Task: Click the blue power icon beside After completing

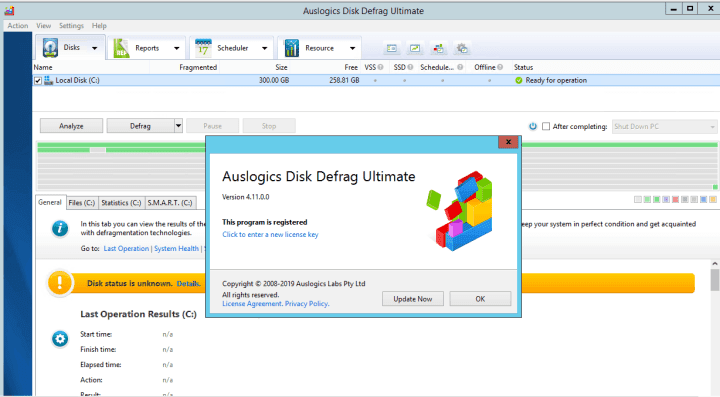Action: tap(533, 126)
